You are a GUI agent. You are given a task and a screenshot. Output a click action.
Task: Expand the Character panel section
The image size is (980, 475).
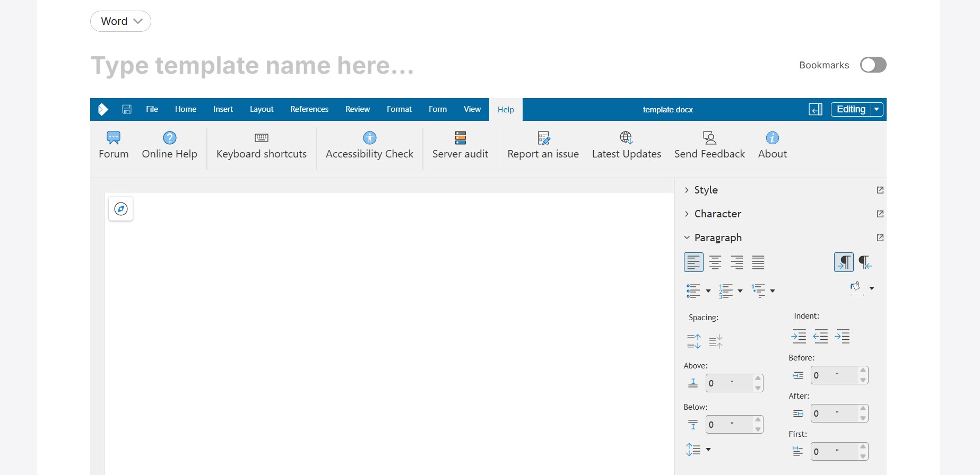717,214
